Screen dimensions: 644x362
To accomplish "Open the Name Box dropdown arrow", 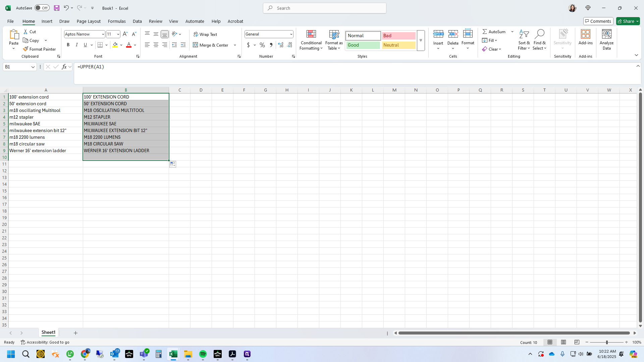I will click(x=33, y=67).
